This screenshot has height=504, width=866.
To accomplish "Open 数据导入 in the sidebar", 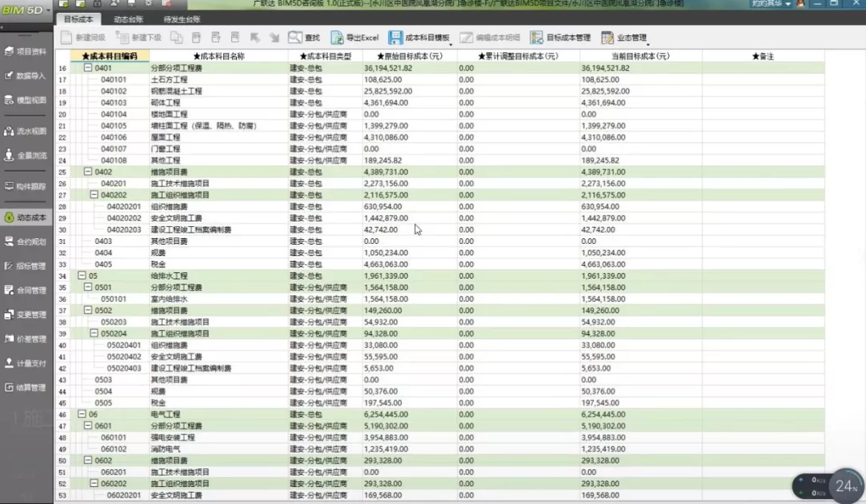I will 26,76.
